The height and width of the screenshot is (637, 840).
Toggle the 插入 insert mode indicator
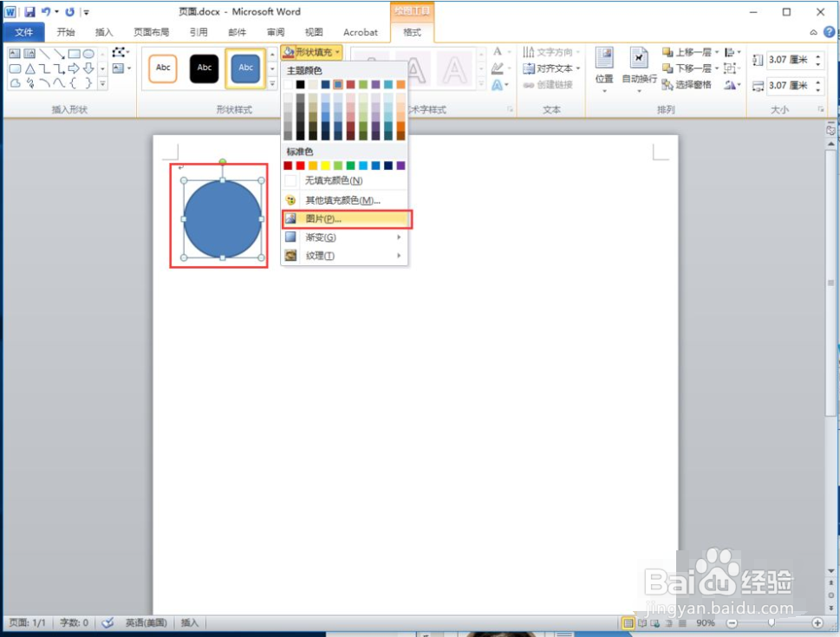click(x=190, y=622)
